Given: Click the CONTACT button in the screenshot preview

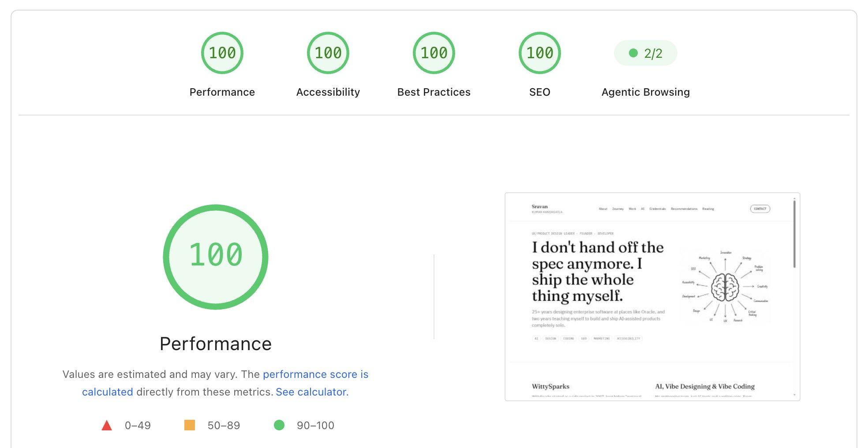Looking at the screenshot, I should [760, 209].
